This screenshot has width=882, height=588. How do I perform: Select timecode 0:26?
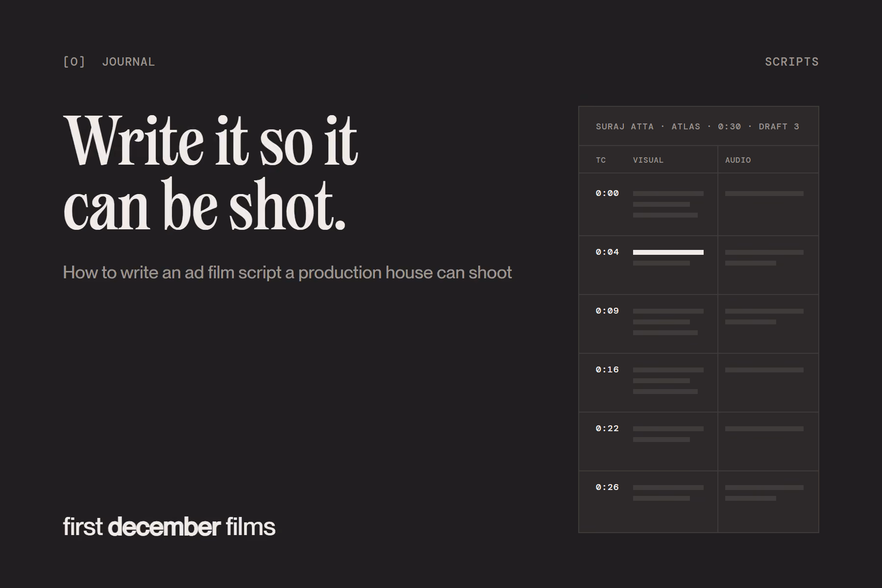pos(607,488)
